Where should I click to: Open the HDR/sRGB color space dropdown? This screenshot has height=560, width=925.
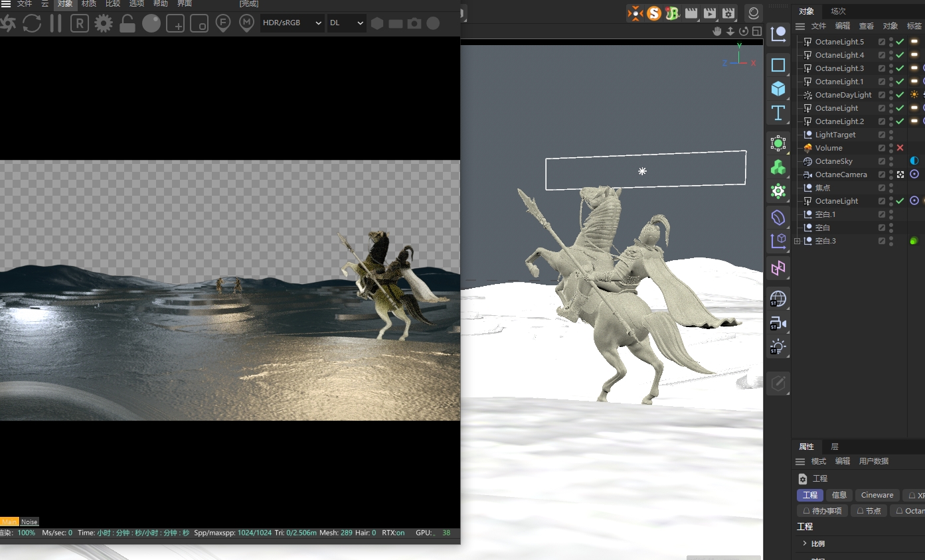292,23
